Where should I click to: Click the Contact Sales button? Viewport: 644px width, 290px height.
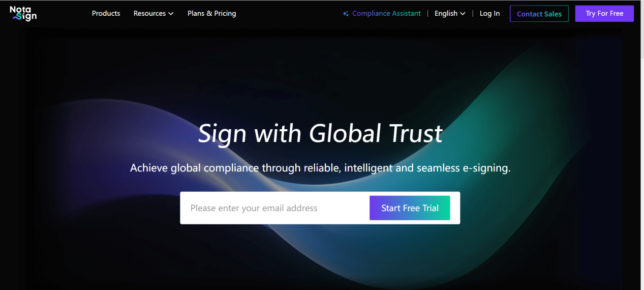tap(539, 14)
